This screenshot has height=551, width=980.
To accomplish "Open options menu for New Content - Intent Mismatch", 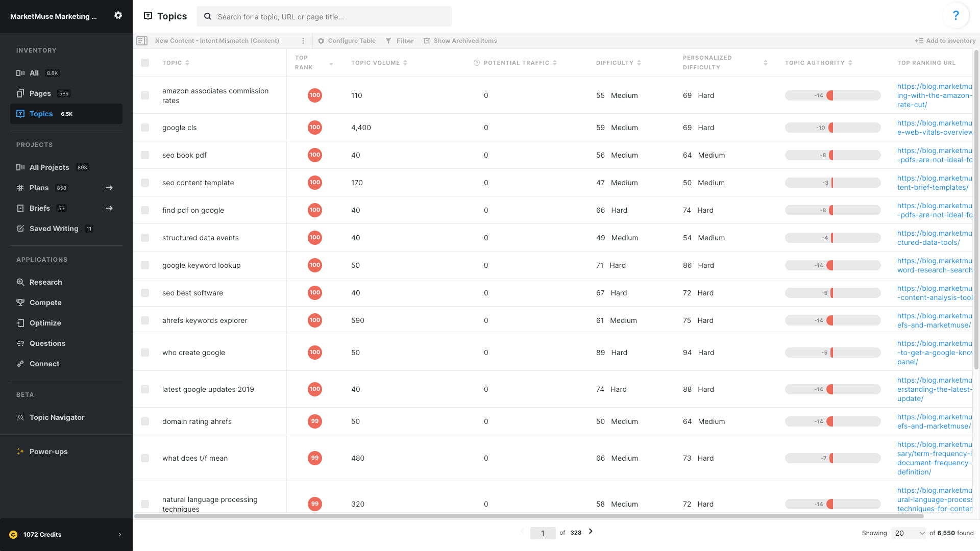I will [x=303, y=40].
